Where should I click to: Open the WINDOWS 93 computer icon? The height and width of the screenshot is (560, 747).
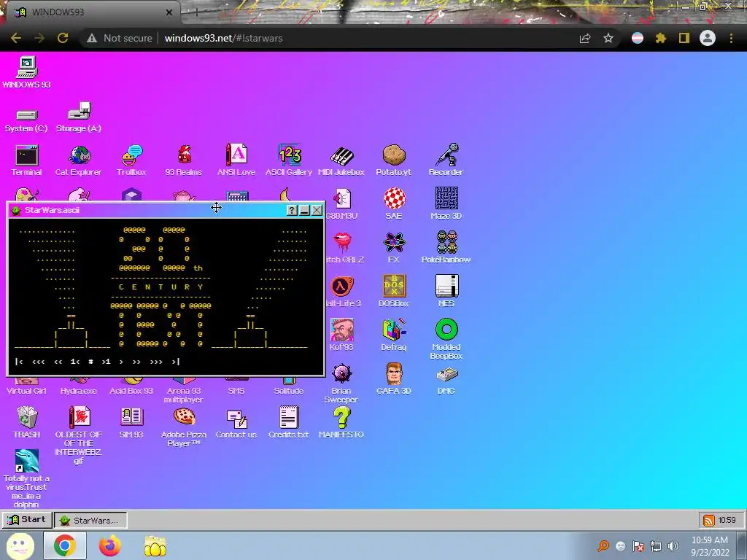coord(27,67)
